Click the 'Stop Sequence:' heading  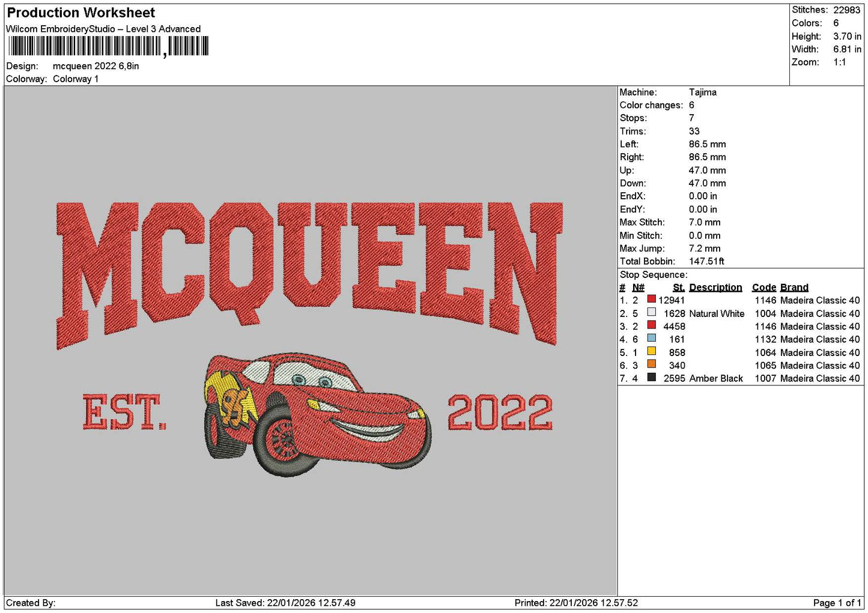click(654, 275)
